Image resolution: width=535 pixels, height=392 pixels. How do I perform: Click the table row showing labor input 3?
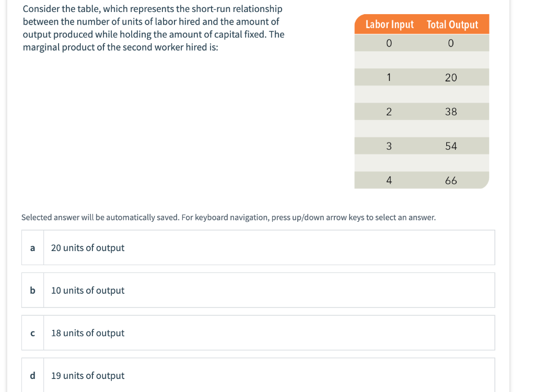pos(422,146)
